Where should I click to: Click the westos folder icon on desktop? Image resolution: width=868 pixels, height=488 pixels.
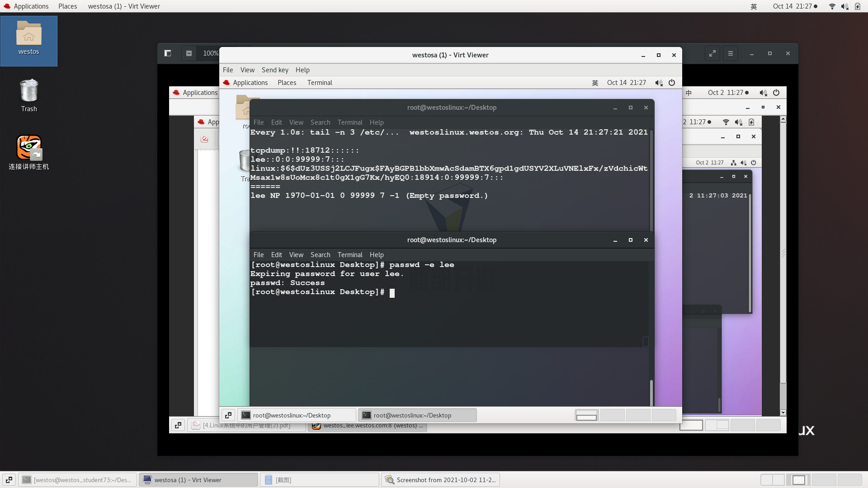tap(28, 38)
